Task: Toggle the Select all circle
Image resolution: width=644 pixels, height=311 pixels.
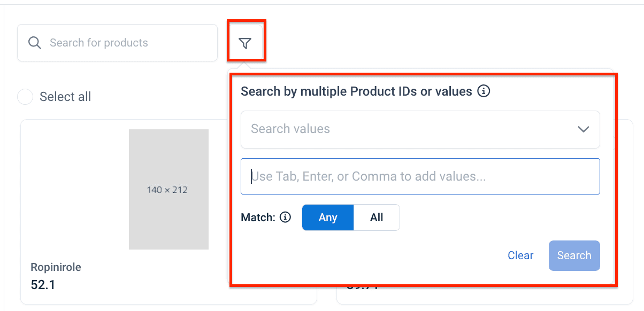Action: coord(25,97)
